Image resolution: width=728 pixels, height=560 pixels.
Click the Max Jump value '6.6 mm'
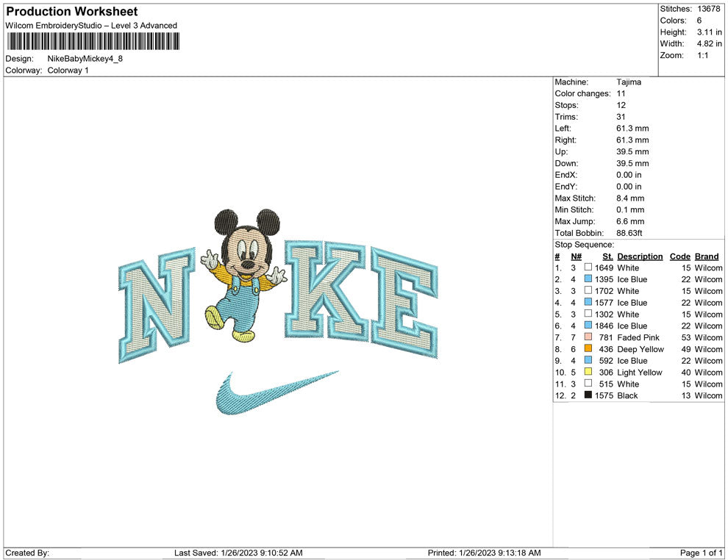630,221
